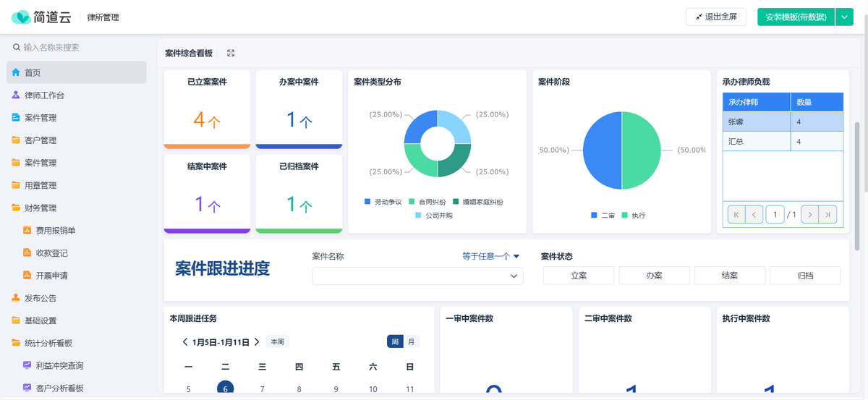Click the page number field in 承办律师负载
868x400 pixels.
pyautogui.click(x=775, y=214)
